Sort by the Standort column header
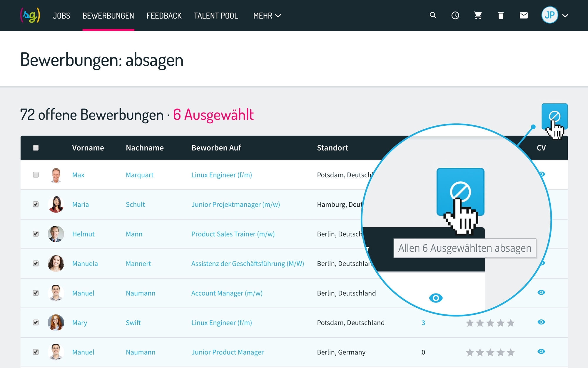This screenshot has height=368, width=588. tap(332, 148)
